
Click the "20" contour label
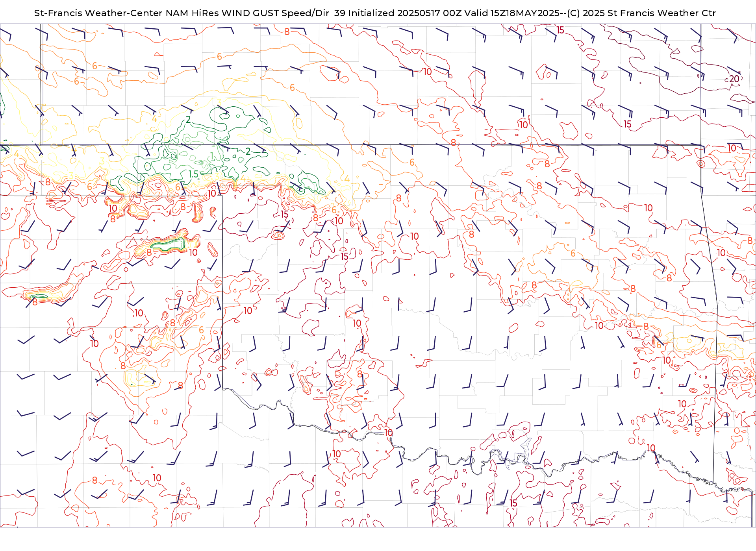(734, 79)
